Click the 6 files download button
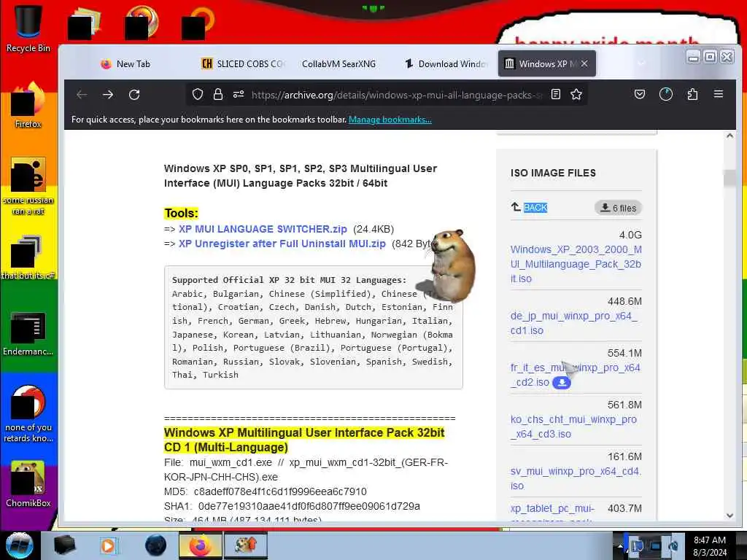The width and height of the screenshot is (747, 560). [618, 208]
